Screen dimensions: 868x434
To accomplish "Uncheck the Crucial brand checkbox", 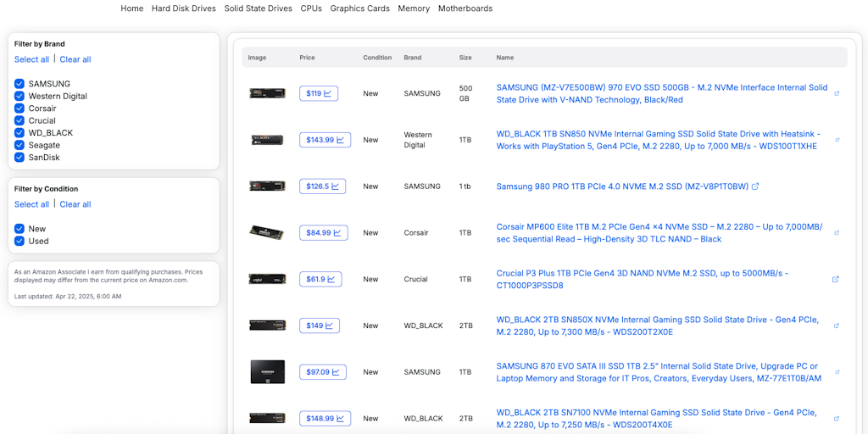I will (x=19, y=120).
